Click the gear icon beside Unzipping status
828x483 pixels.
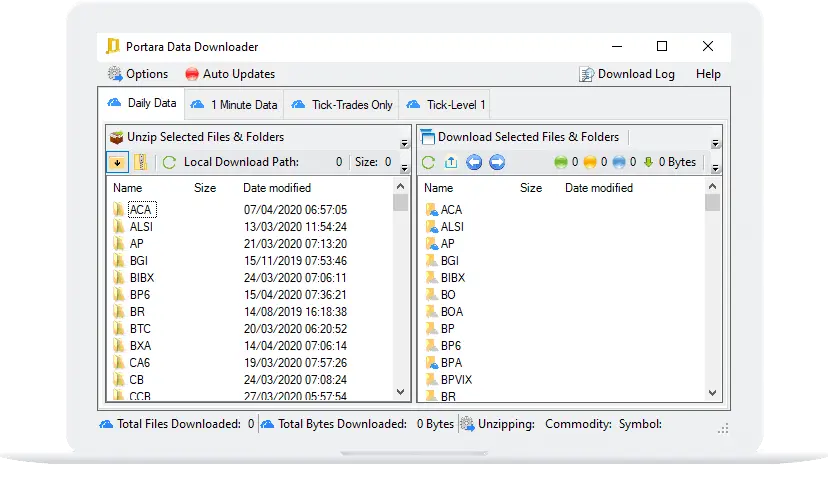coord(467,424)
